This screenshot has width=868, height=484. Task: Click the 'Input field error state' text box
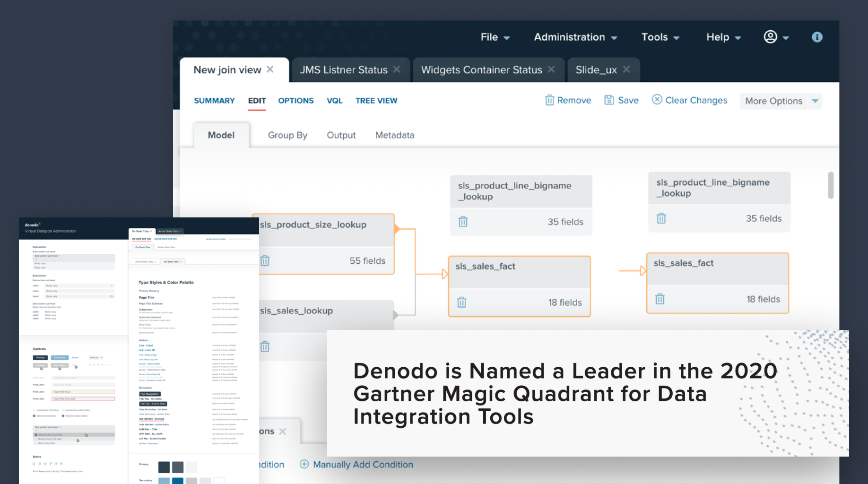(83, 399)
